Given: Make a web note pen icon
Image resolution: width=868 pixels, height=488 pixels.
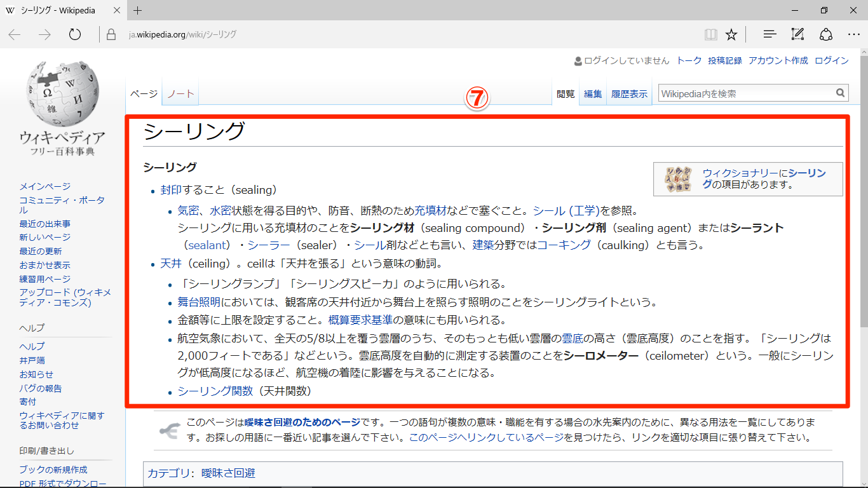Looking at the screenshot, I should [797, 34].
